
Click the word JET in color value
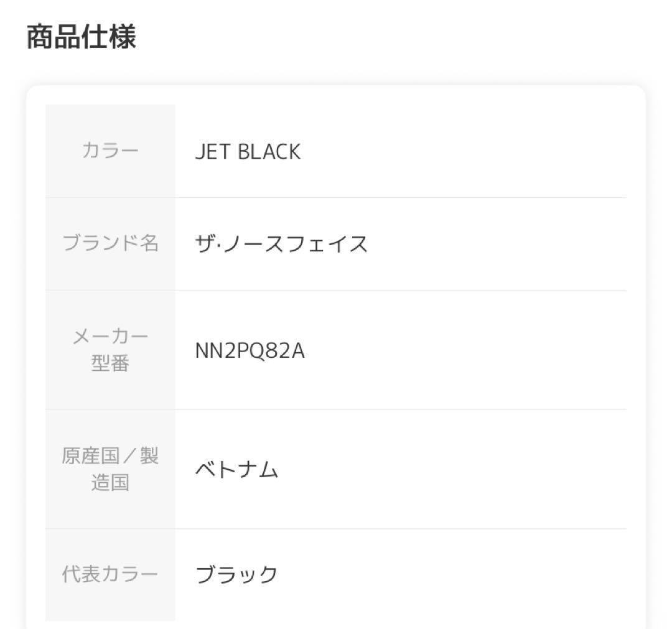(x=212, y=152)
